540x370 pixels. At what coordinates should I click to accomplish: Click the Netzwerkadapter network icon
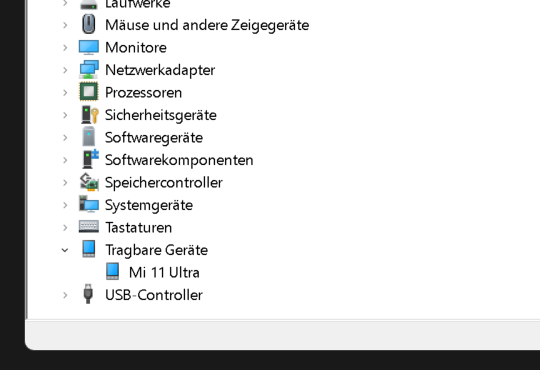[x=89, y=70]
